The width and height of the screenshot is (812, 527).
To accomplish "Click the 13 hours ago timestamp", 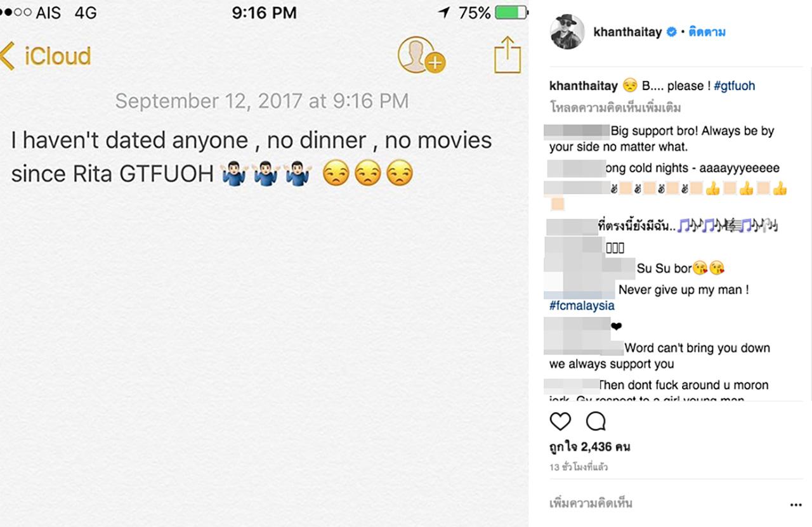I will (x=579, y=467).
